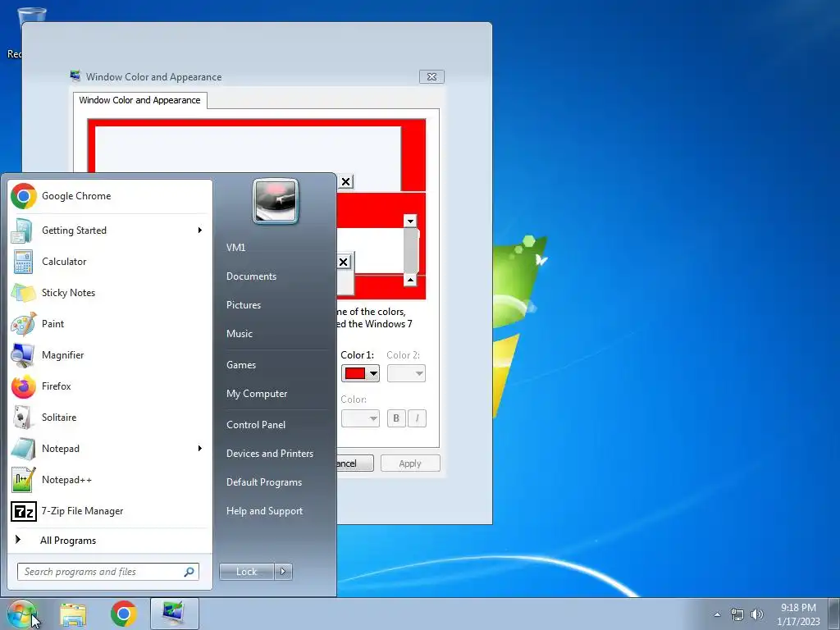Open the Calculator app icon
Image resolution: width=840 pixels, height=630 pixels.
click(x=23, y=262)
